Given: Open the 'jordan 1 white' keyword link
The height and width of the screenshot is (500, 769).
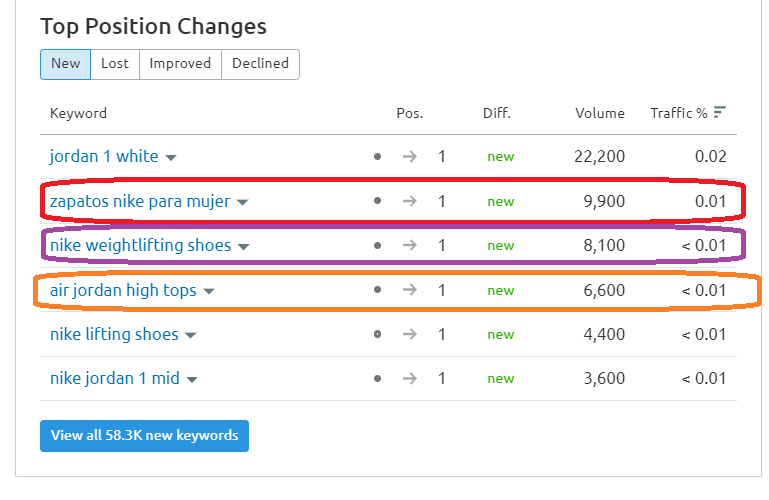Looking at the screenshot, I should pos(104,156).
